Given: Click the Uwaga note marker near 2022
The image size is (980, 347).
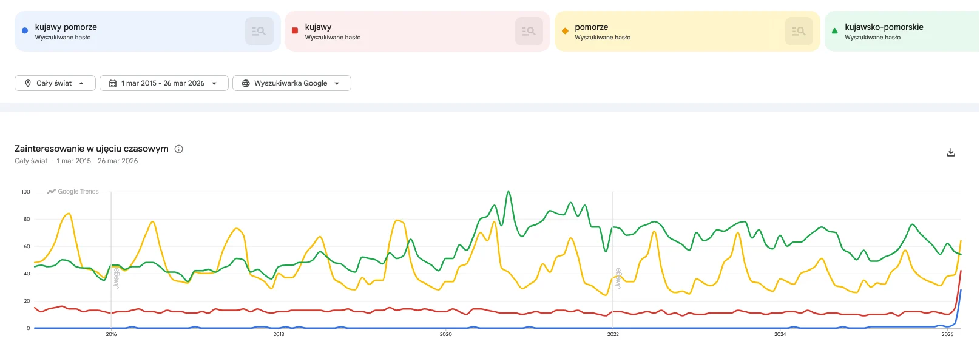Looking at the screenshot, I should coord(618,278).
